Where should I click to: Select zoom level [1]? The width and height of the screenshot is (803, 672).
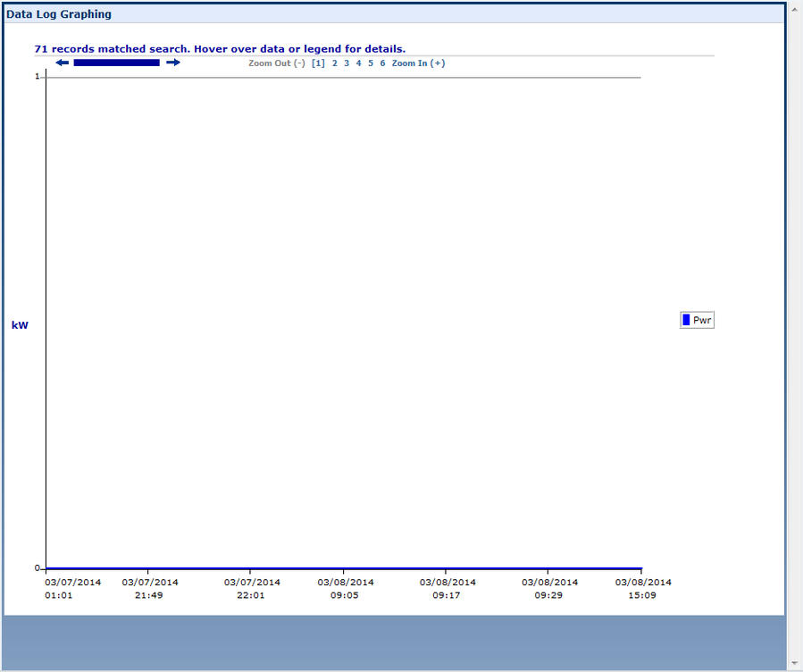click(x=318, y=63)
